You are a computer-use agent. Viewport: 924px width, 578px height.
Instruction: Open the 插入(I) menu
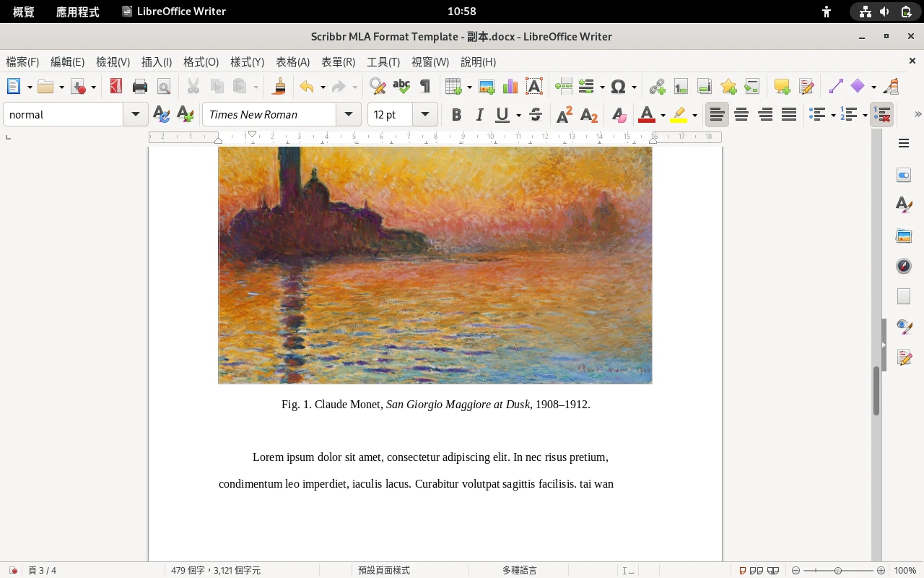tap(157, 62)
